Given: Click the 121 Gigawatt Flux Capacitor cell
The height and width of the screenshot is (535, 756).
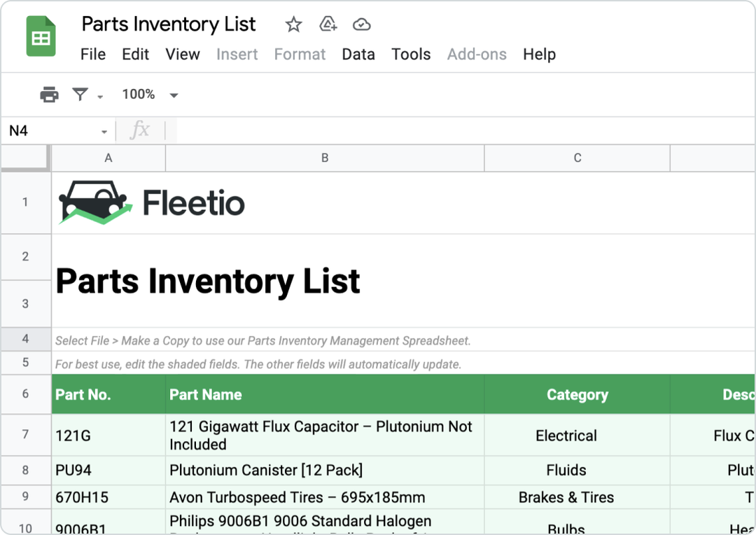Looking at the screenshot, I should [x=325, y=435].
